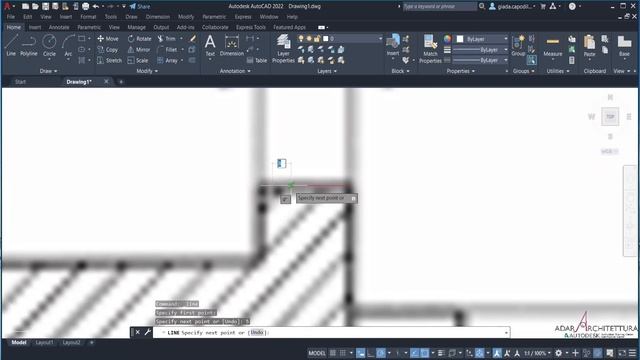Click the giada.capodi account button
The image size is (640, 360).
pyautogui.click(x=513, y=6)
